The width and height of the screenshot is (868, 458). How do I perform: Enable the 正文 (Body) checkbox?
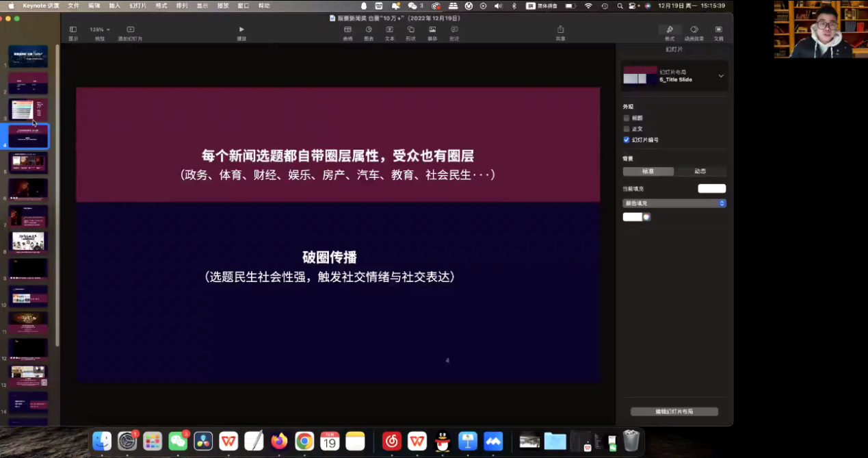[x=627, y=129]
